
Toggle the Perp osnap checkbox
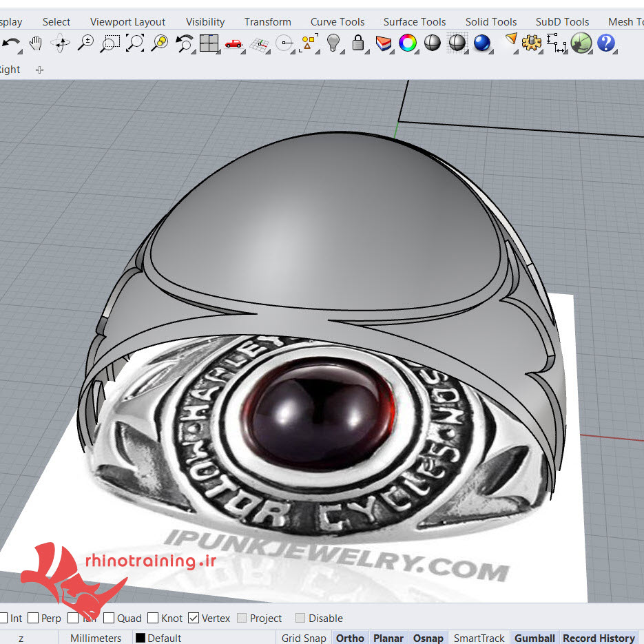[x=33, y=619]
